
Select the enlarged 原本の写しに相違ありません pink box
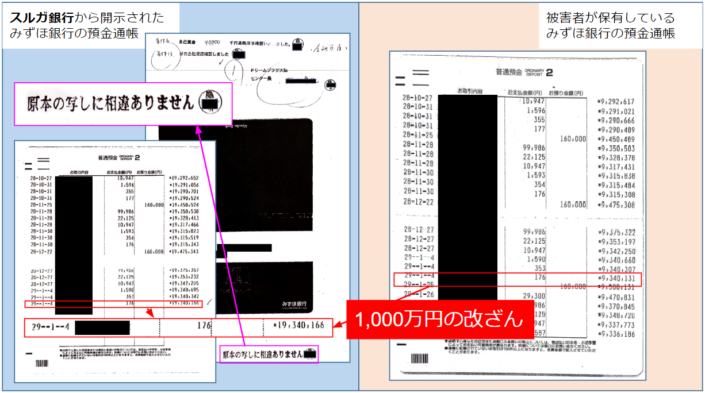coord(123,104)
